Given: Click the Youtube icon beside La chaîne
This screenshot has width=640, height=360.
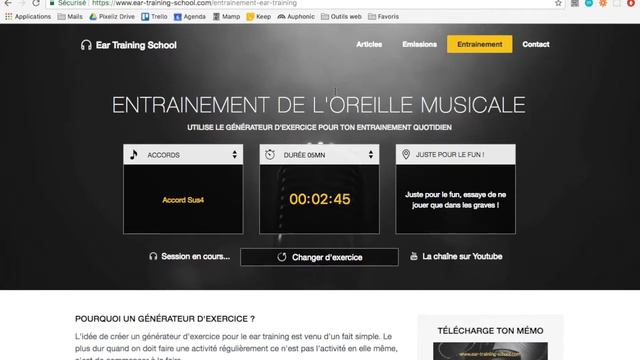Looking at the screenshot, I should click(x=413, y=256).
